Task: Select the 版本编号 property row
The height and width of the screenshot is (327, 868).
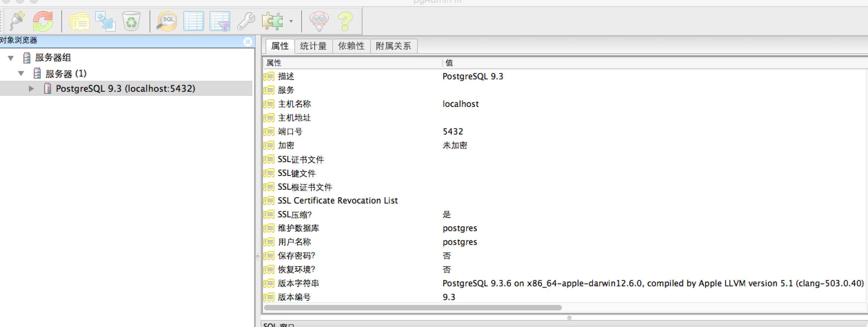Action: (565, 297)
